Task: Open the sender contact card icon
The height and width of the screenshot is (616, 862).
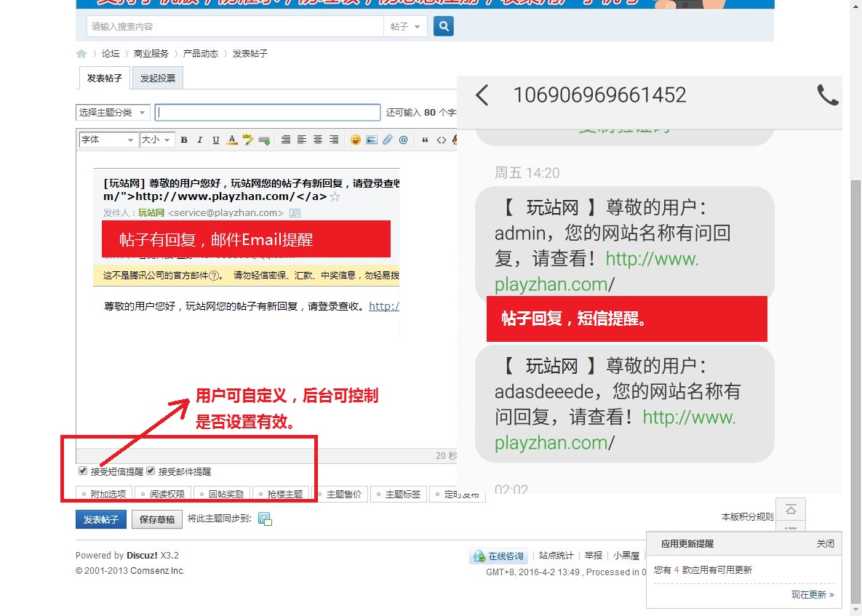Action: click(x=295, y=212)
